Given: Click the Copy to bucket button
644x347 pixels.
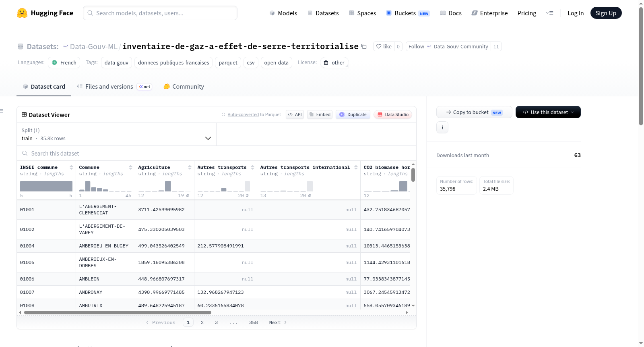Looking at the screenshot, I should click(x=474, y=112).
